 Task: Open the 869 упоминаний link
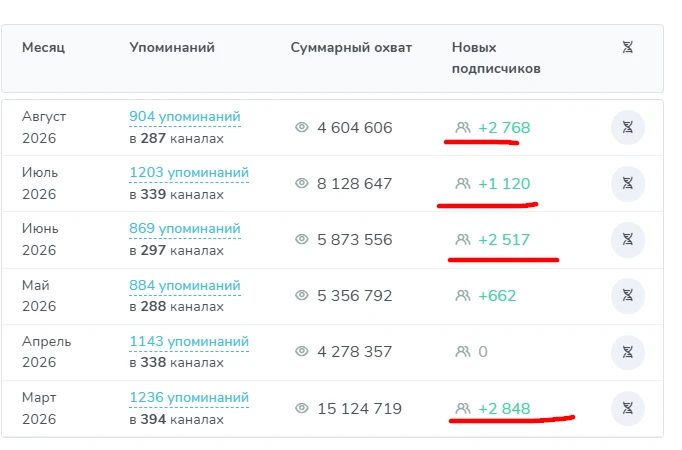point(185,229)
